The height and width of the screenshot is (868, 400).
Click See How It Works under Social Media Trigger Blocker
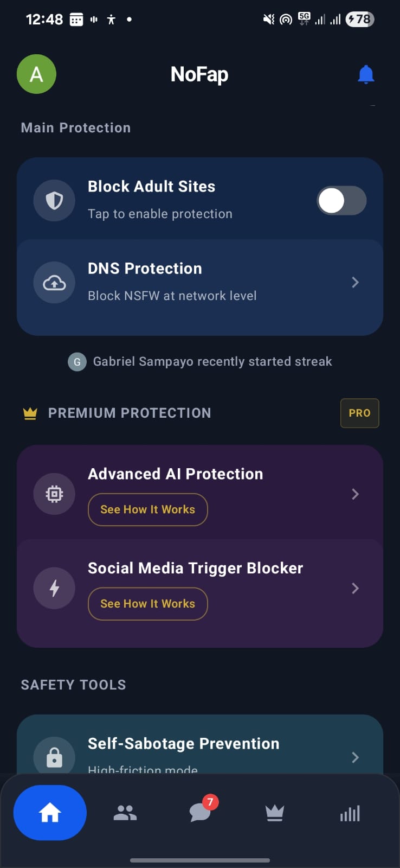pos(147,604)
